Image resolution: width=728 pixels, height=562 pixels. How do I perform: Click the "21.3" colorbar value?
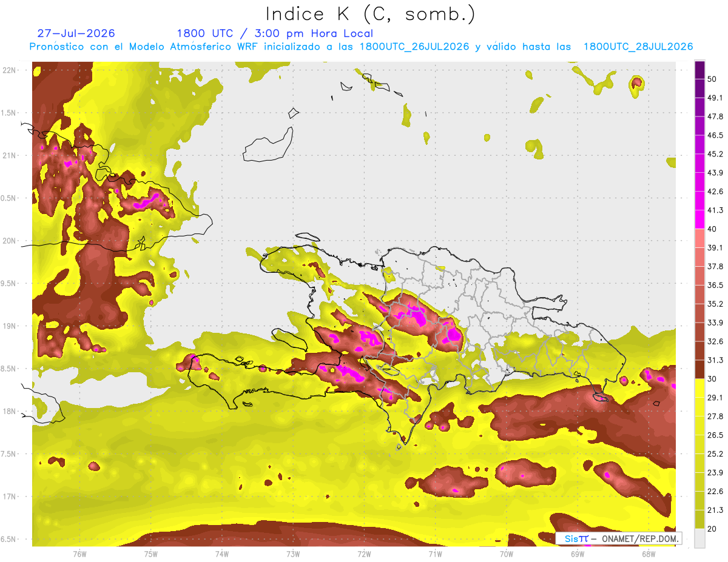(x=715, y=510)
